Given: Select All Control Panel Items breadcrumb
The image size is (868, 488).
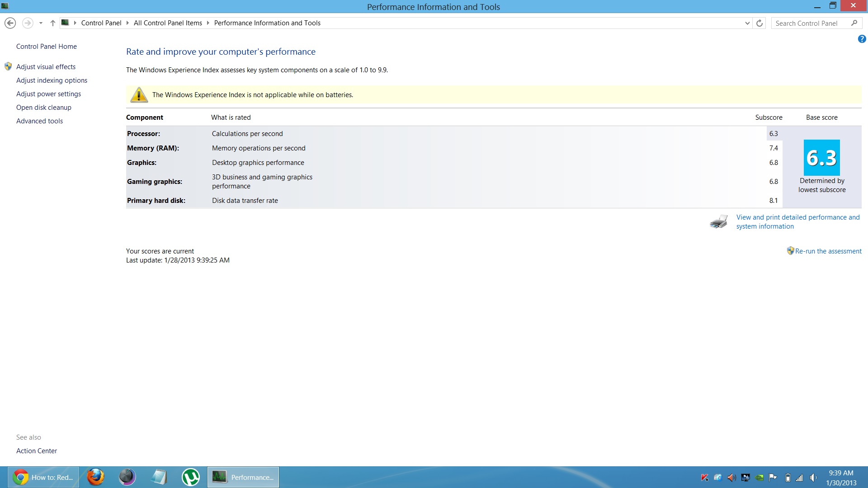Looking at the screenshot, I should point(168,23).
